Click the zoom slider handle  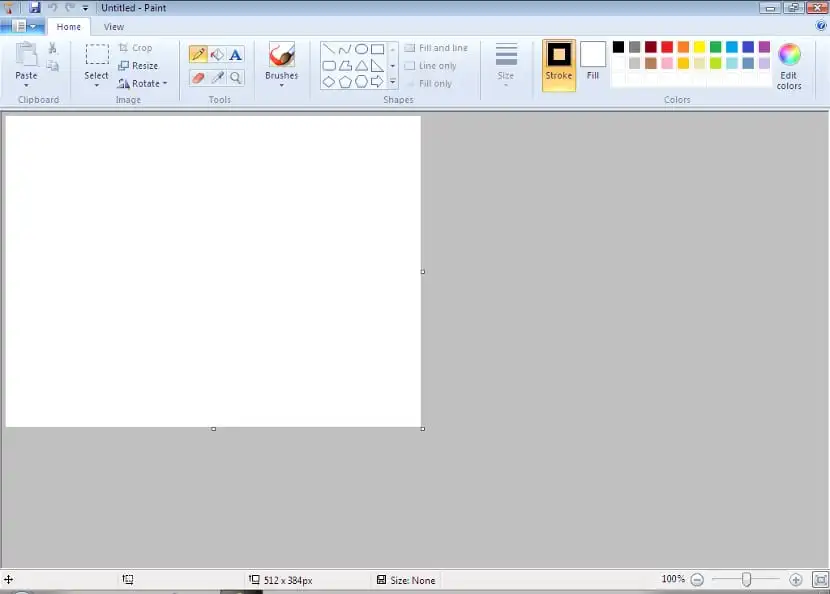click(746, 580)
